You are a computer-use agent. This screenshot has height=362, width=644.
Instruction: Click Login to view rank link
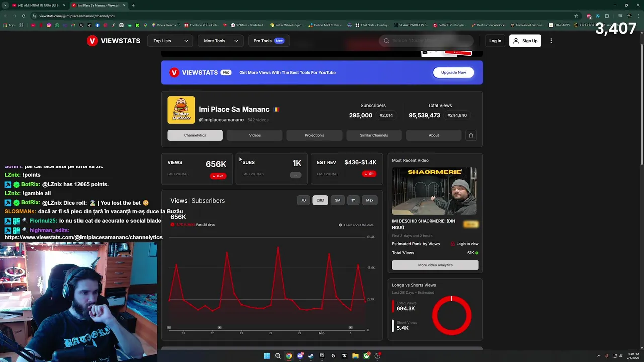coord(465,244)
